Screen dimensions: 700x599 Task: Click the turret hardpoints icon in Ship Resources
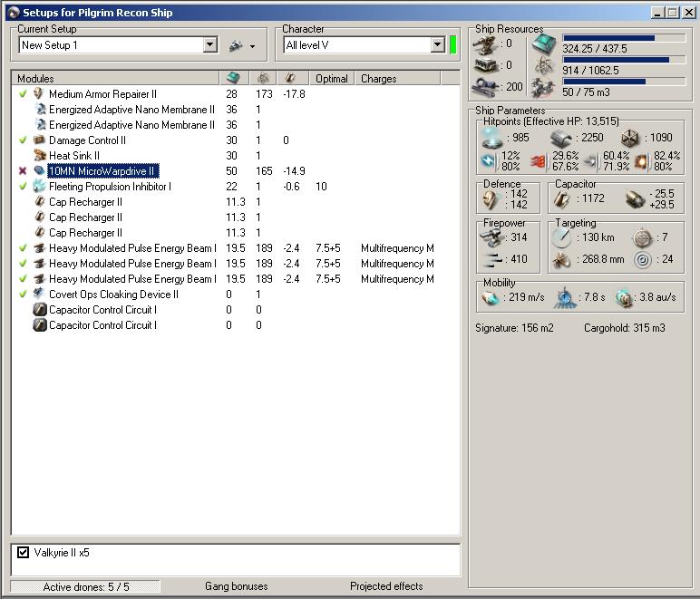click(486, 45)
